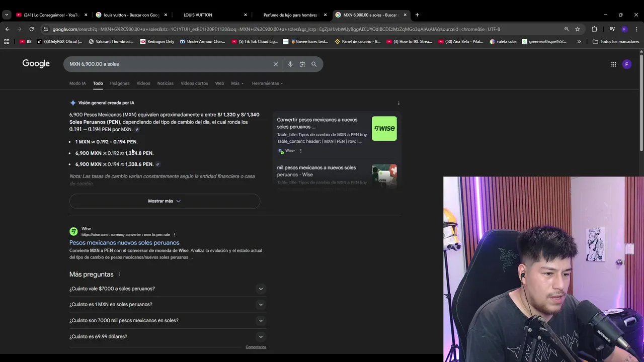Open the Chrome three-dot menu

pyautogui.click(x=636, y=29)
